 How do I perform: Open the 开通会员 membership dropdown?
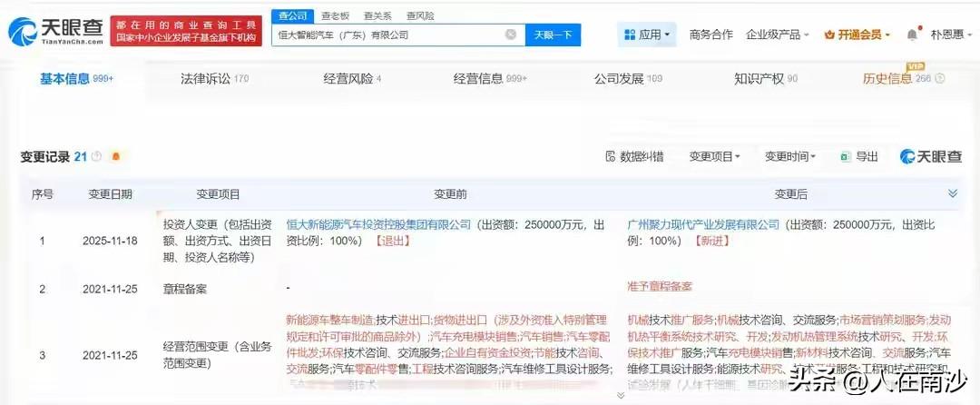click(857, 35)
